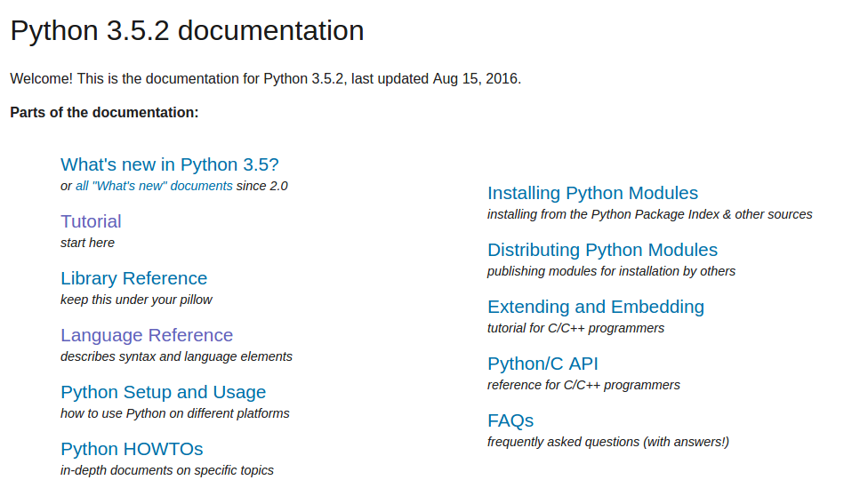The height and width of the screenshot is (488, 868).
Task: Click "describes syntax and language elements" text
Action: pos(177,356)
